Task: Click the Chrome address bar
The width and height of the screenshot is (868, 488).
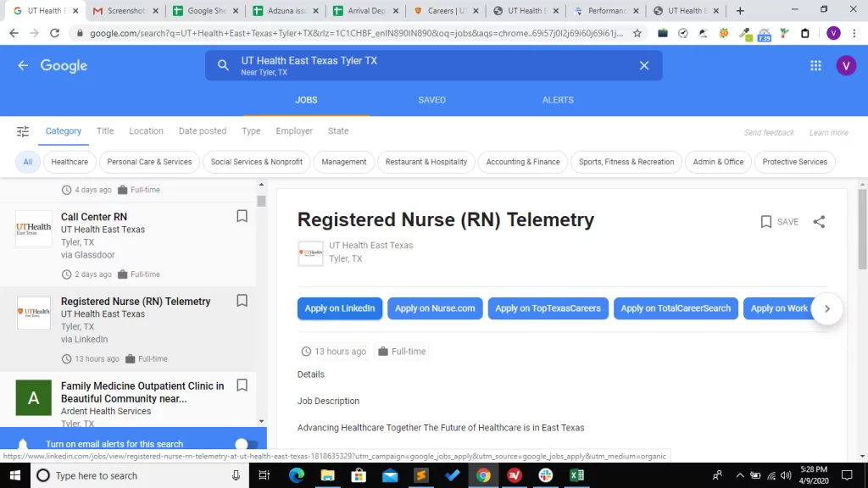Action: pos(357,33)
